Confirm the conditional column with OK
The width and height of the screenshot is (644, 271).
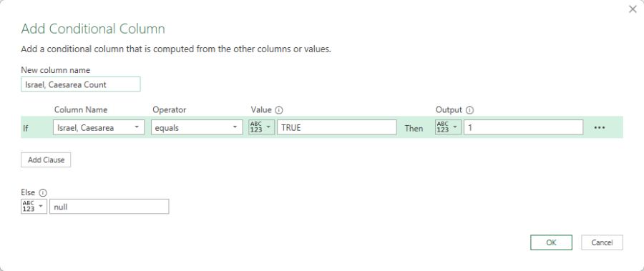[551, 242]
